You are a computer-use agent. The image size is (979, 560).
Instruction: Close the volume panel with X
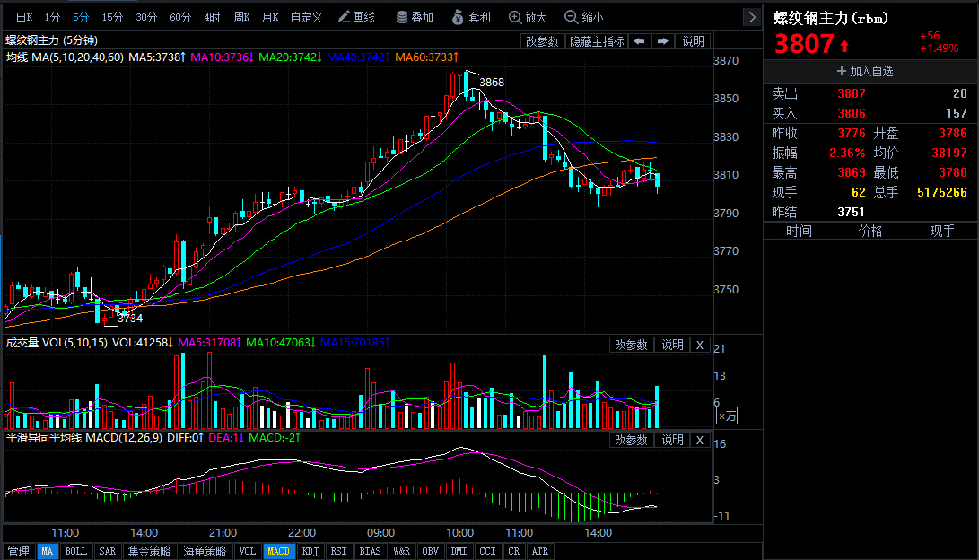[x=700, y=345]
